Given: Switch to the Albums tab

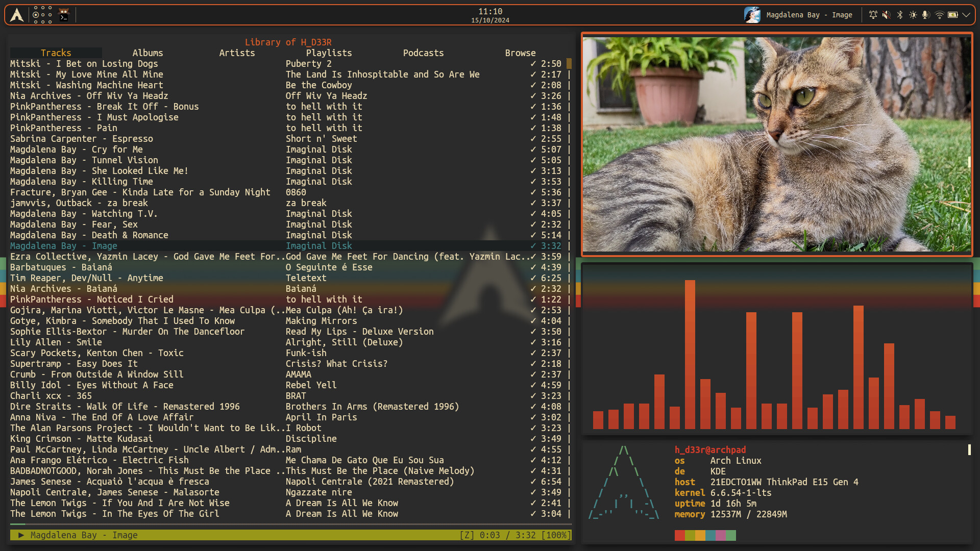Looking at the screenshot, I should 148,53.
